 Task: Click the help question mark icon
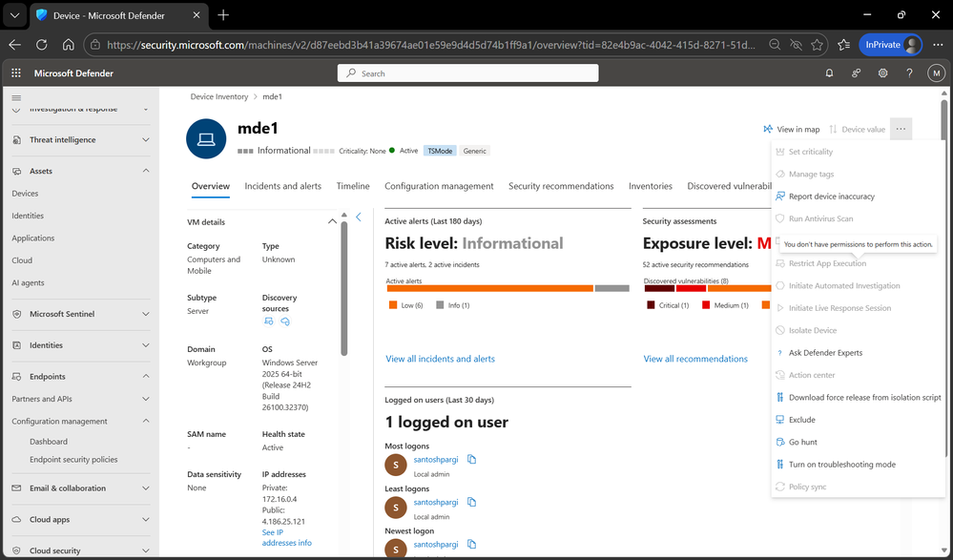[x=908, y=73]
